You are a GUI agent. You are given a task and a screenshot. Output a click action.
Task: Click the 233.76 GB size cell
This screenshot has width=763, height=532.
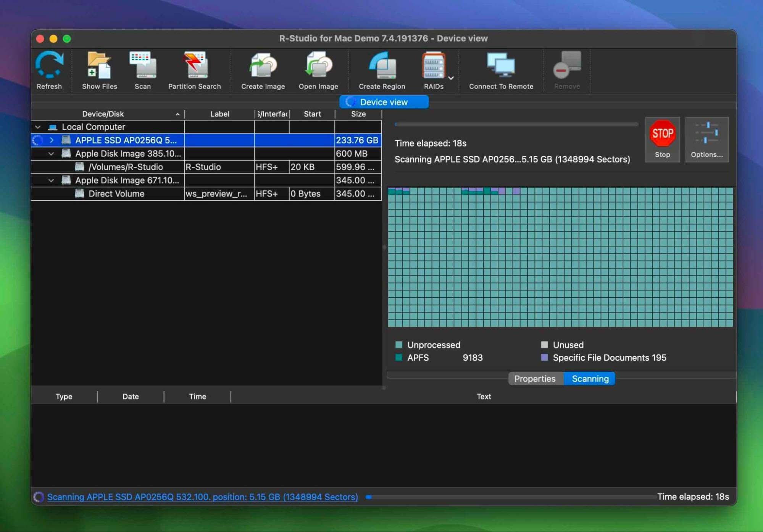point(358,140)
